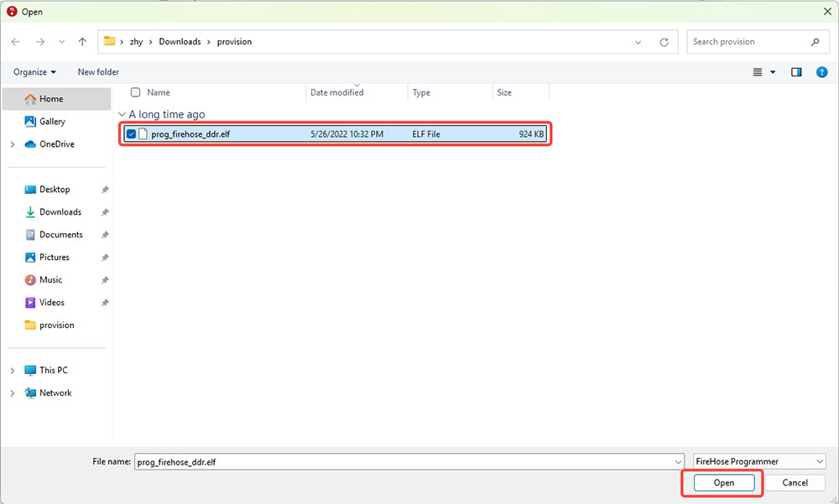Click the 924 KB size cell
839x504 pixels.
531,134
